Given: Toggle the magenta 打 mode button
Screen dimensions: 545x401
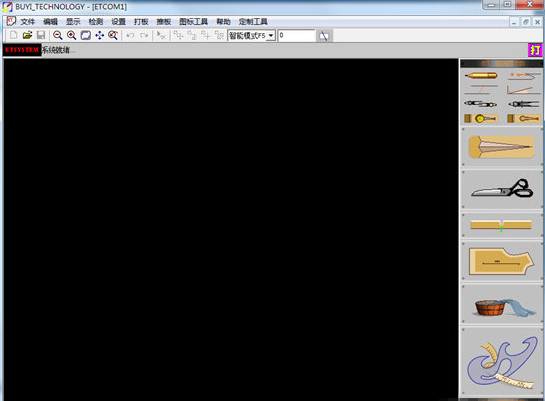Looking at the screenshot, I should 535,50.
